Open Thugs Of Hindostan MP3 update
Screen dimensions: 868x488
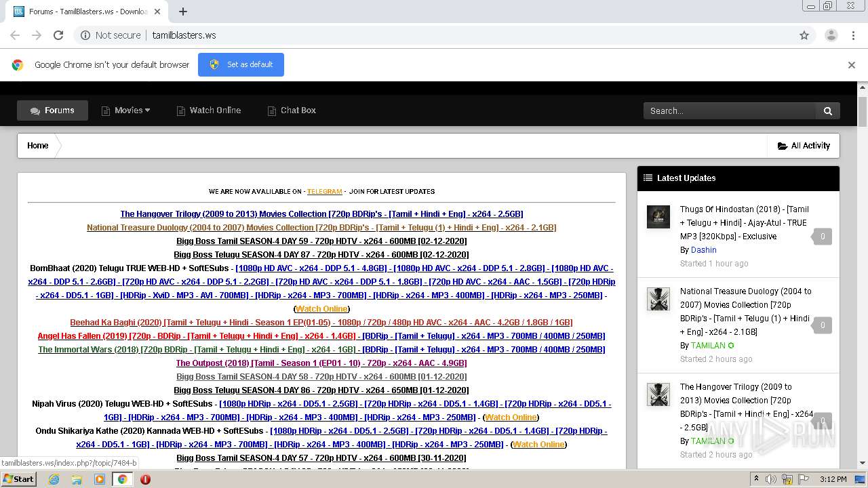745,223
